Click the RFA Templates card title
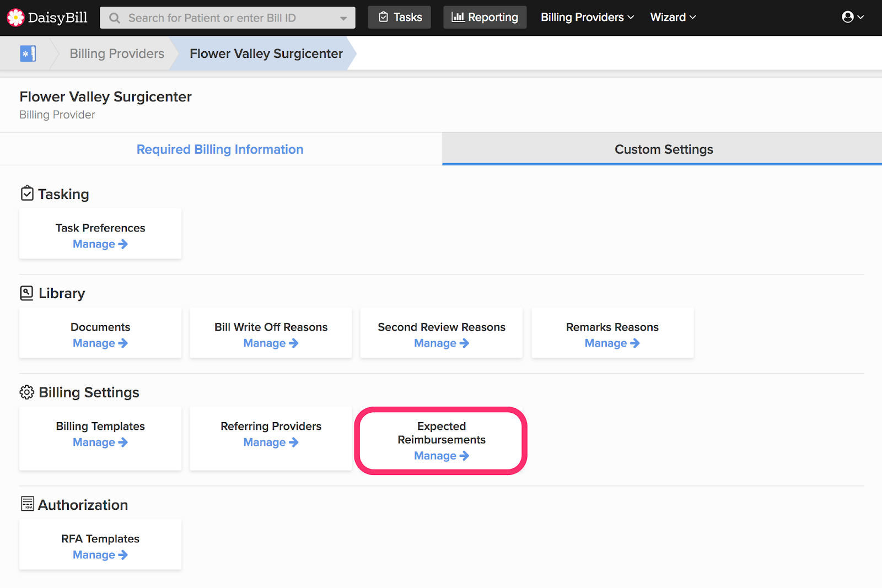 [100, 539]
